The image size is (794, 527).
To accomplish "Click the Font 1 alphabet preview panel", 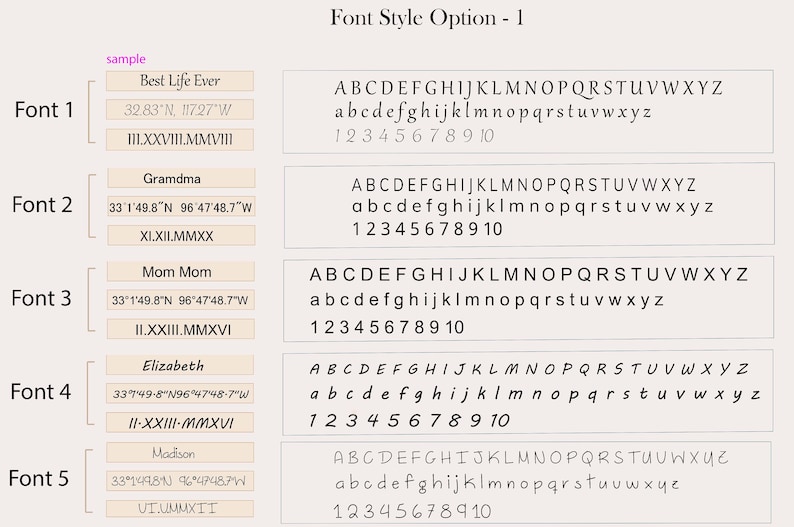I will (x=528, y=111).
